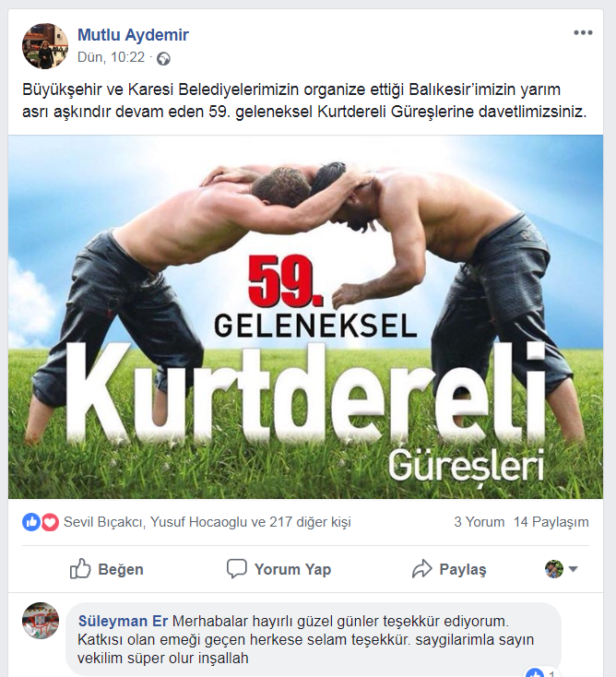This screenshot has height=677, width=616.
Task: Click the Yorum Yap speech bubble icon
Action: 237,569
